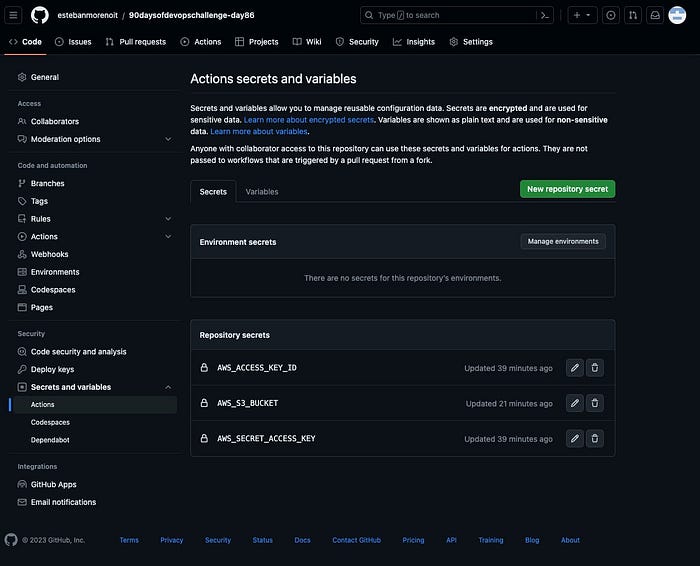Switch to the repository Actions tab
This screenshot has width=700, height=566.
[x=201, y=42]
